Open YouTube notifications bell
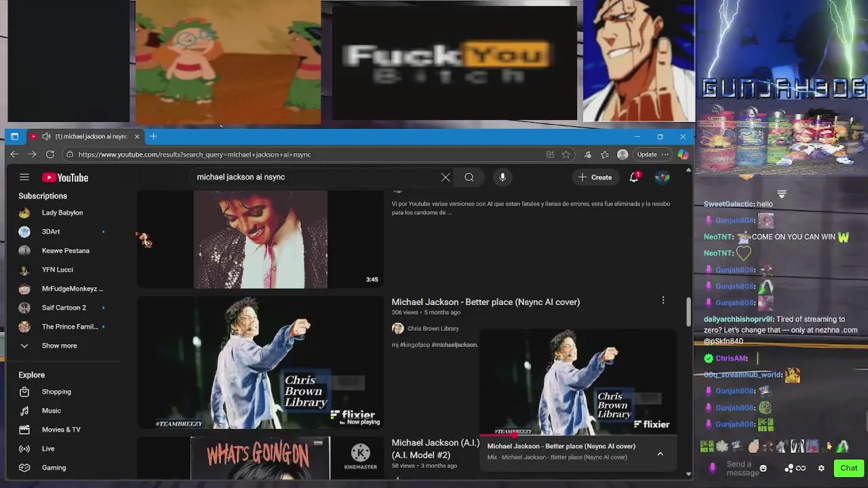 [x=634, y=178]
